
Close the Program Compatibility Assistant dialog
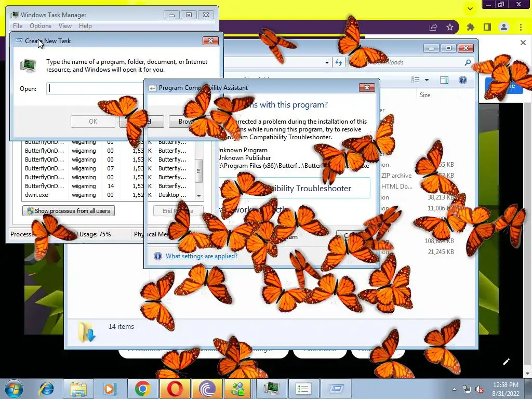(367, 87)
